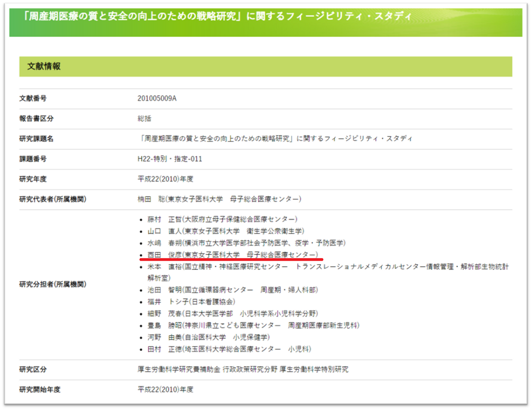Screen dimensions: 532x410
Task: Click the 研究開始年度 label
Action: (x=40, y=390)
